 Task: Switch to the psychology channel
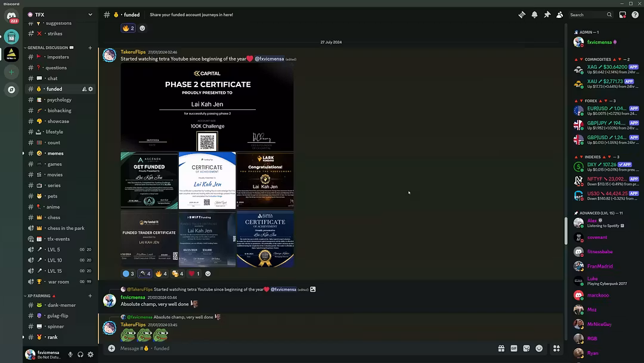(59, 100)
